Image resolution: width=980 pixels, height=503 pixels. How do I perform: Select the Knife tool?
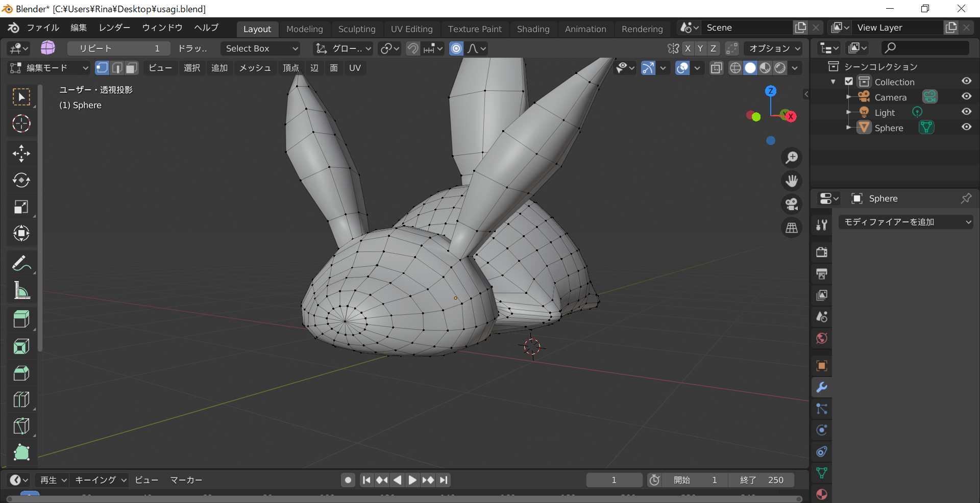(x=21, y=426)
